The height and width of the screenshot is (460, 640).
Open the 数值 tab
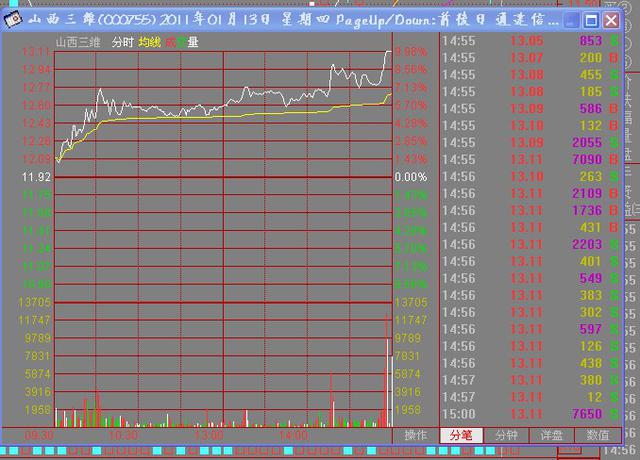point(597,435)
